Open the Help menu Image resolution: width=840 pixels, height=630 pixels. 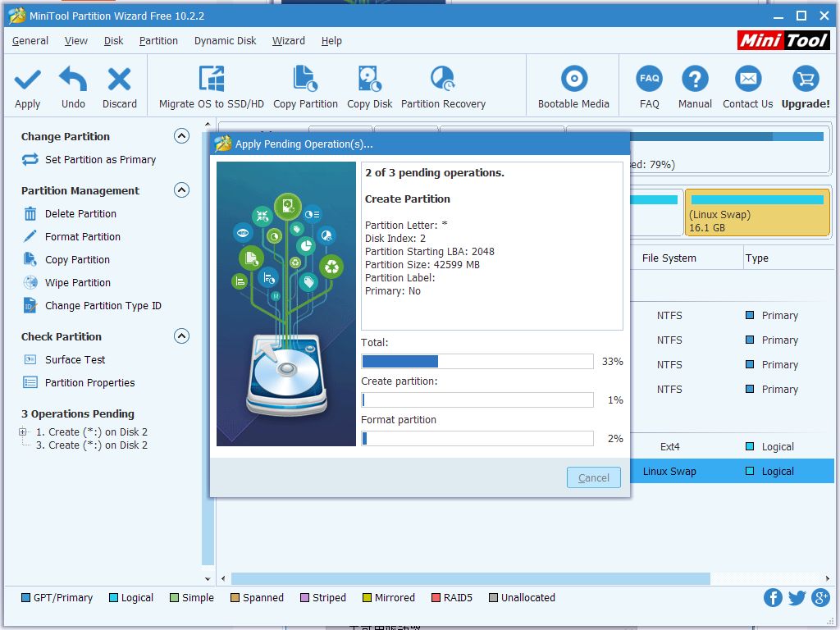[x=331, y=41]
